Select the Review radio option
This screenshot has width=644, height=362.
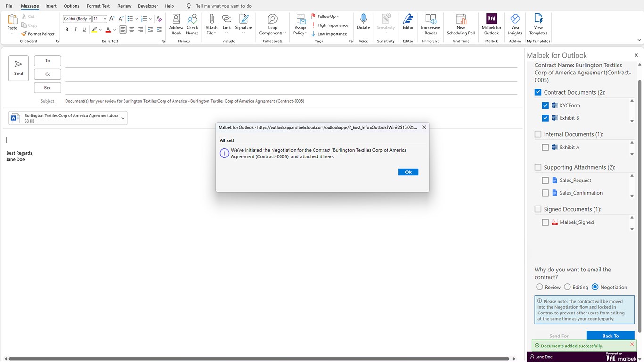[x=540, y=287]
